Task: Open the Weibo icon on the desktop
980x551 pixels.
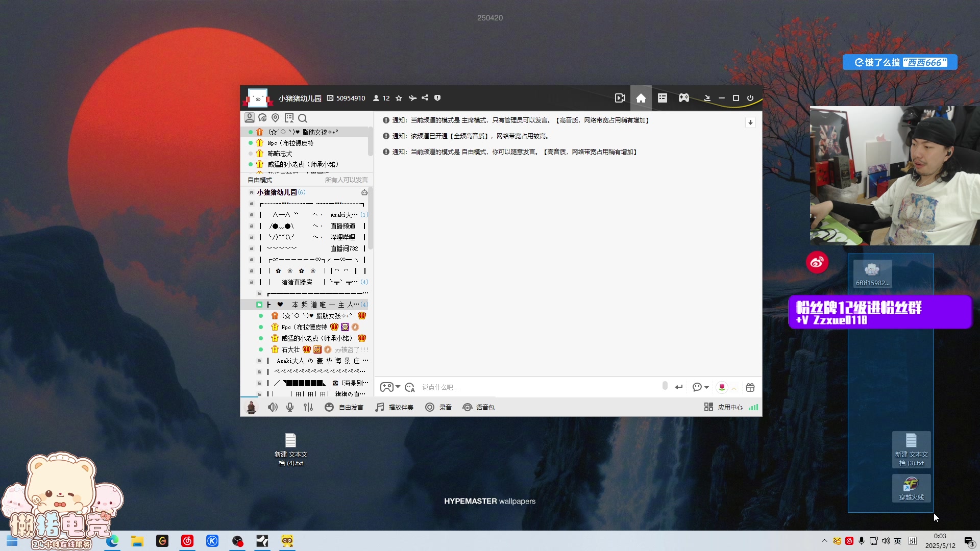Action: pos(817,262)
